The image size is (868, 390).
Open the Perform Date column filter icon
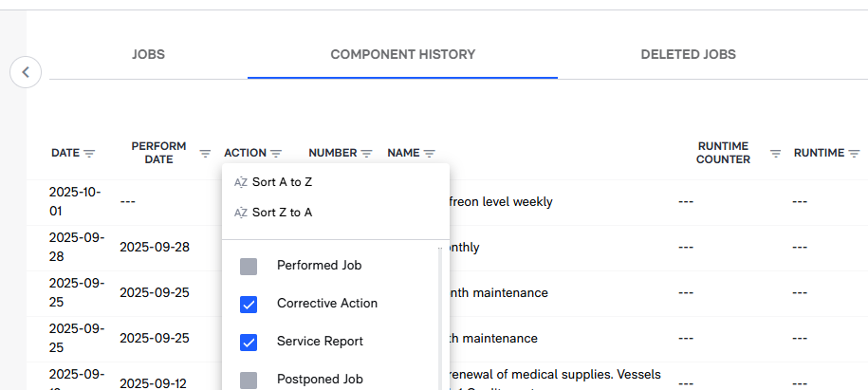[205, 154]
